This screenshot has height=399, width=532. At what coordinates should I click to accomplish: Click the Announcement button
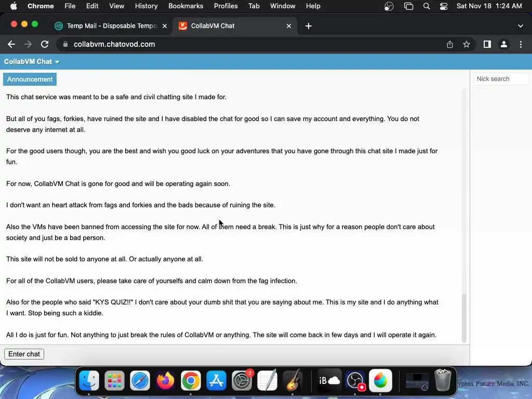pos(30,79)
